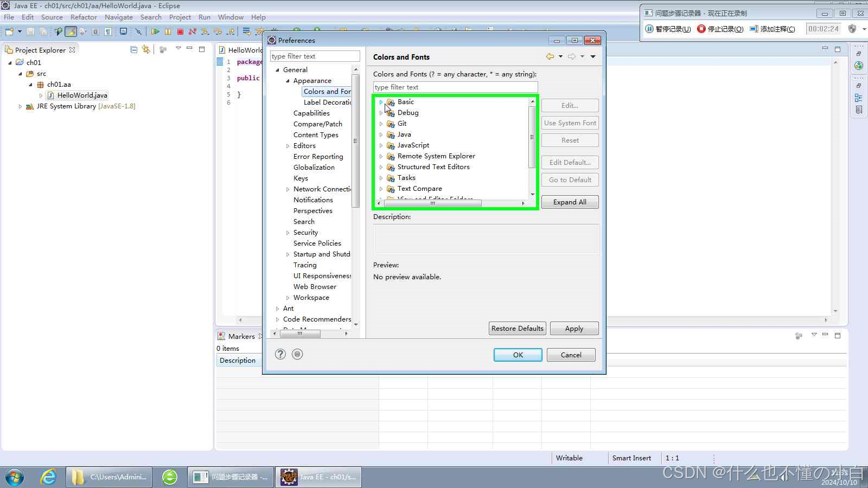Expand the Git colors and fonts category
Image resolution: width=868 pixels, height=488 pixels.
point(381,124)
